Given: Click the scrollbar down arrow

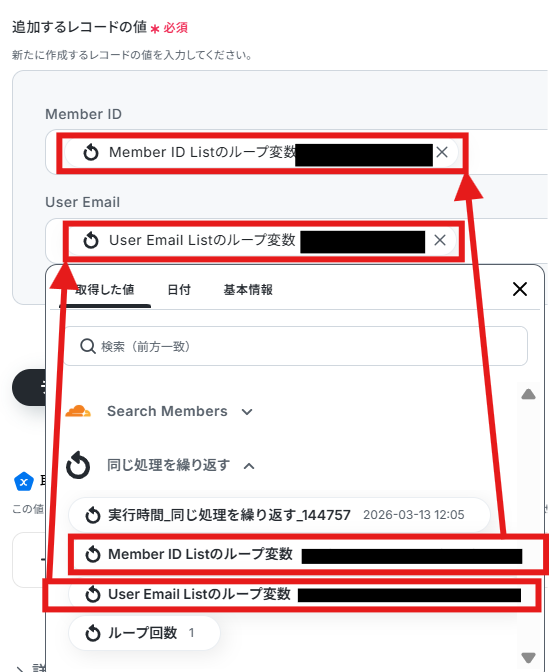Looking at the screenshot, I should (x=528, y=657).
